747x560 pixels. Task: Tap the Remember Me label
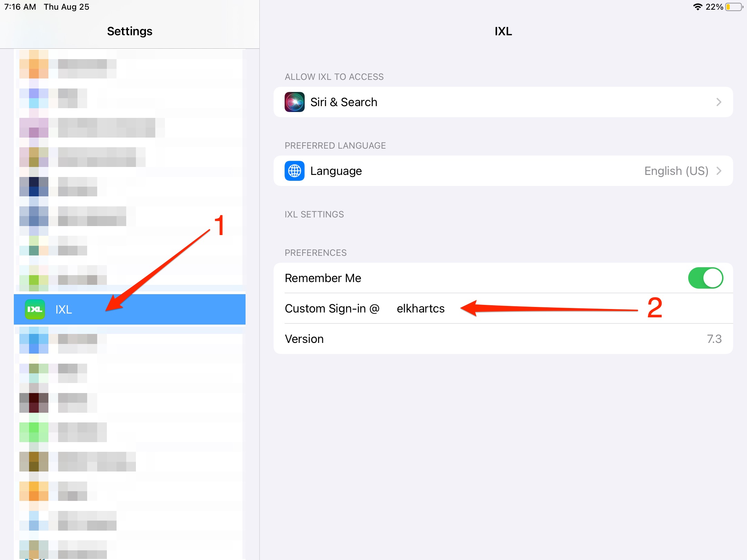click(x=323, y=278)
